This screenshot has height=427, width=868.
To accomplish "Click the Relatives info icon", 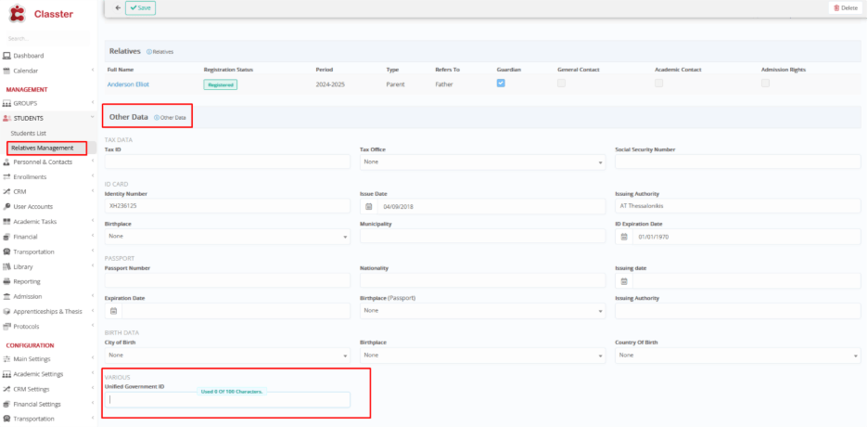I will pyautogui.click(x=149, y=52).
